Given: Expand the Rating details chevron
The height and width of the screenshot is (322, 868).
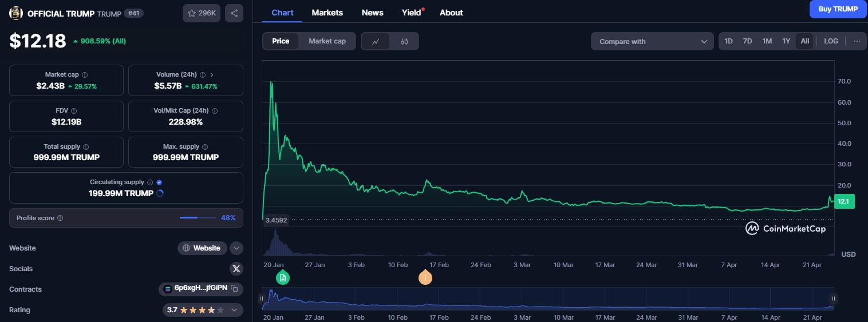Looking at the screenshot, I should [234, 310].
